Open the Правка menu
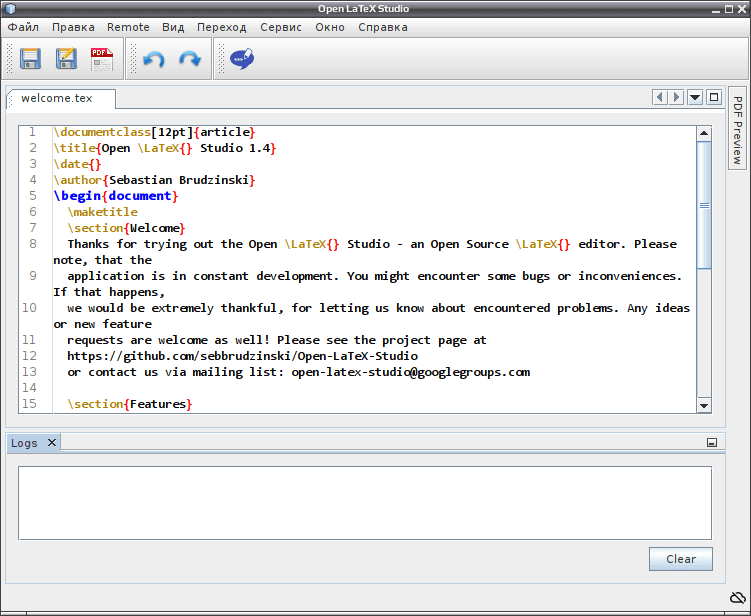 (73, 27)
